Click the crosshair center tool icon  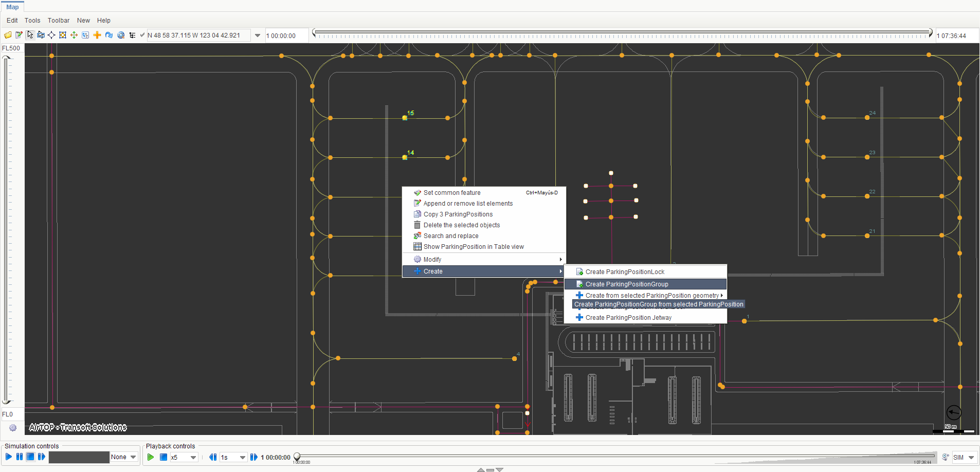pyautogui.click(x=51, y=35)
